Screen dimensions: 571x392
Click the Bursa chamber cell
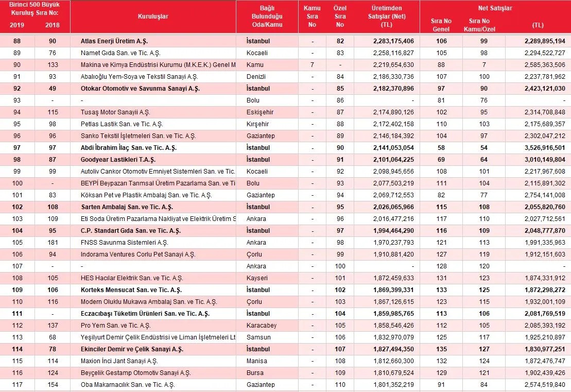pyautogui.click(x=254, y=373)
